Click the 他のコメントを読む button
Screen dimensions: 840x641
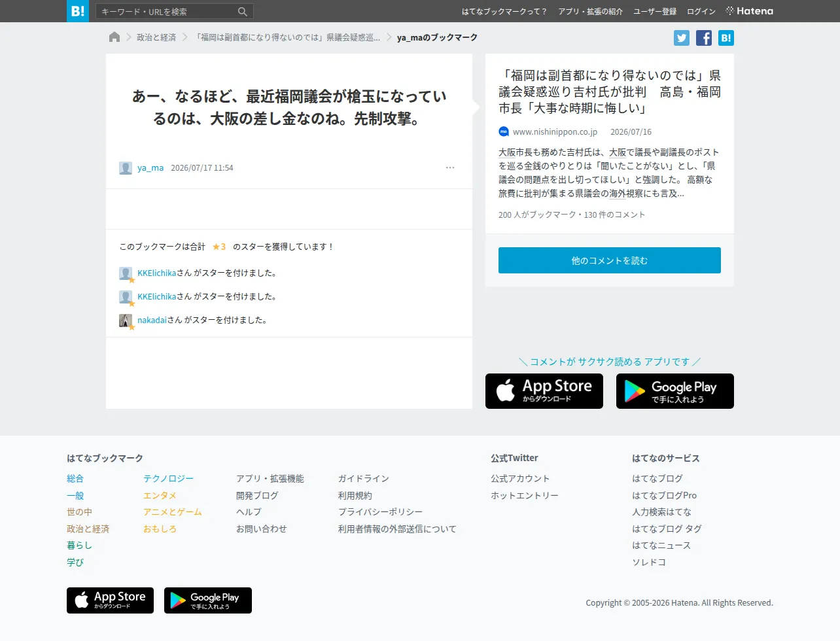[610, 260]
